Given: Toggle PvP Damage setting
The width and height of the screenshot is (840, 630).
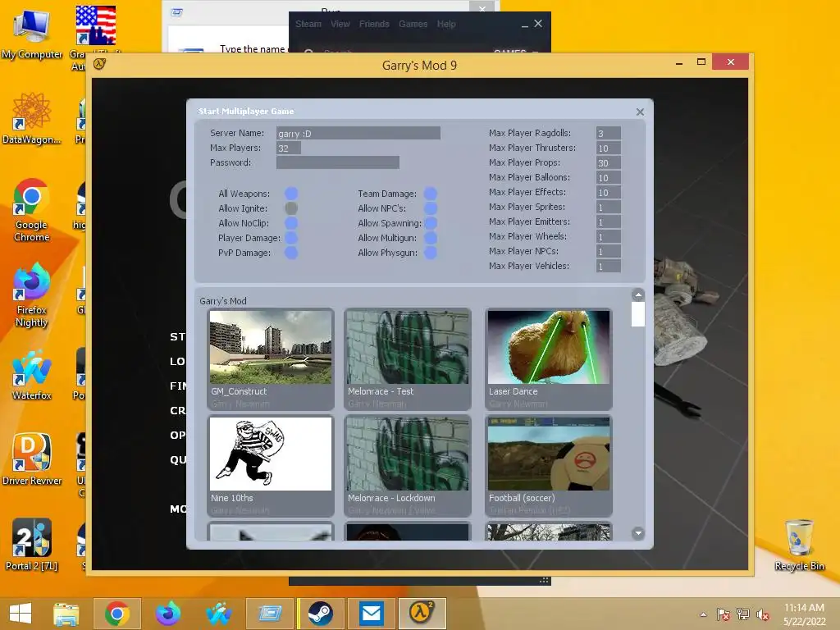Looking at the screenshot, I should point(291,253).
